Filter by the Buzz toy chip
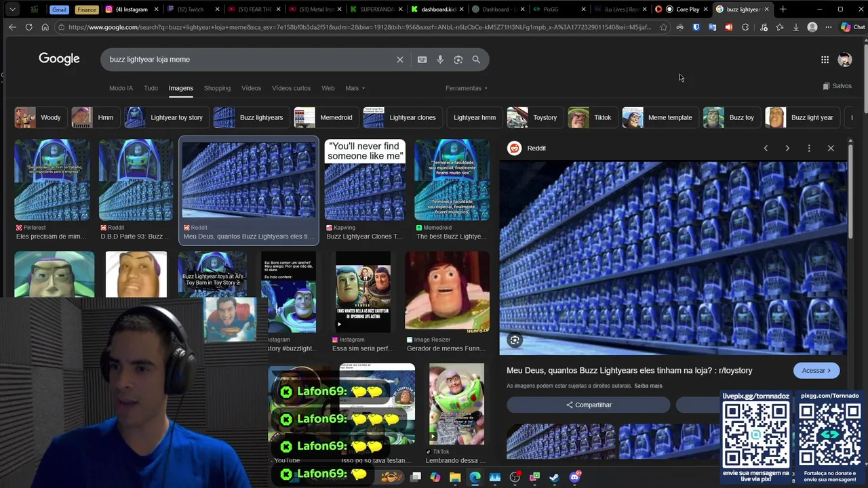The height and width of the screenshot is (488, 868). (x=731, y=117)
